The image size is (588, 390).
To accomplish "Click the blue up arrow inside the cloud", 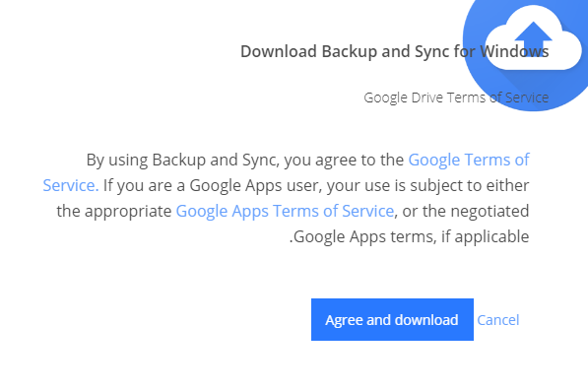I will (533, 37).
